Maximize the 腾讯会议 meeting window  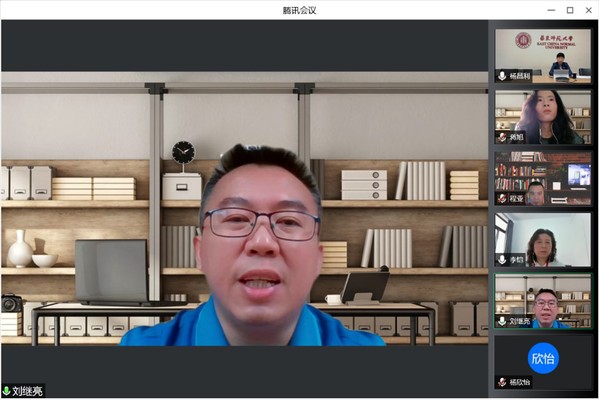point(570,10)
